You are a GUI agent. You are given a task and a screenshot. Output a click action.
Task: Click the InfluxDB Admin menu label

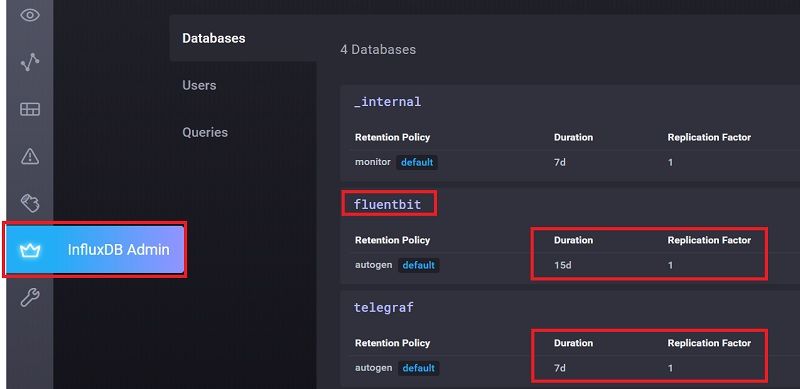tap(118, 250)
